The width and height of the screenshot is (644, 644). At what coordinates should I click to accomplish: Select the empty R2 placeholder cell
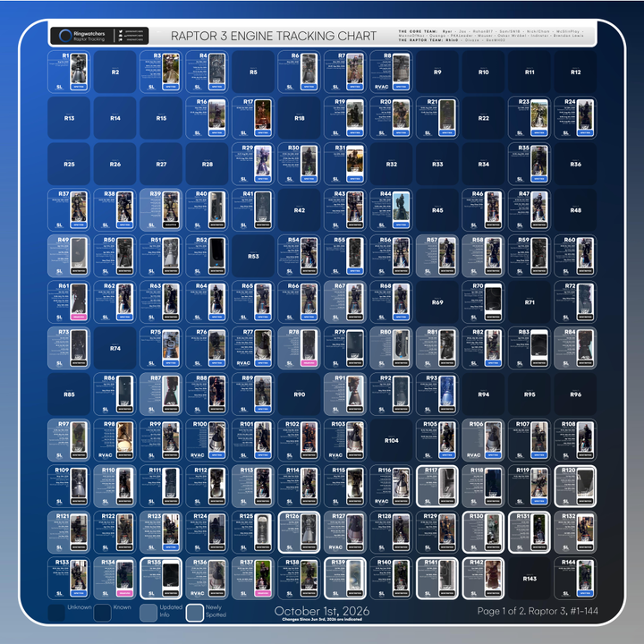[x=115, y=72]
